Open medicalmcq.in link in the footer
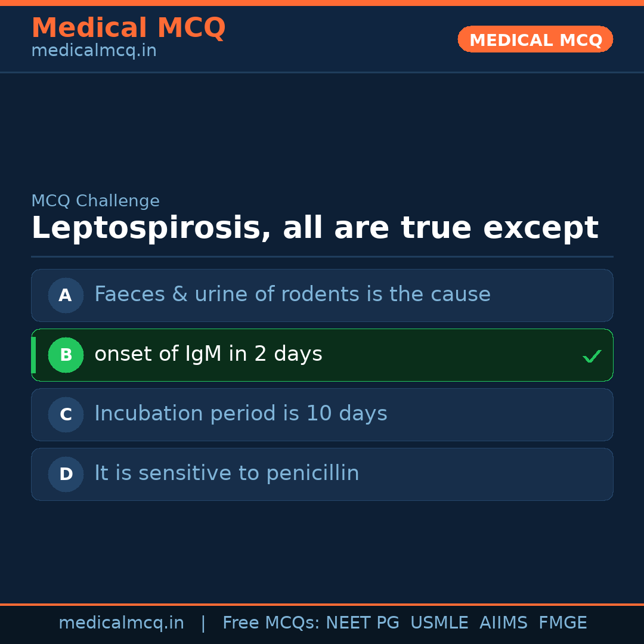The height and width of the screenshot is (644, 644). coord(121,623)
